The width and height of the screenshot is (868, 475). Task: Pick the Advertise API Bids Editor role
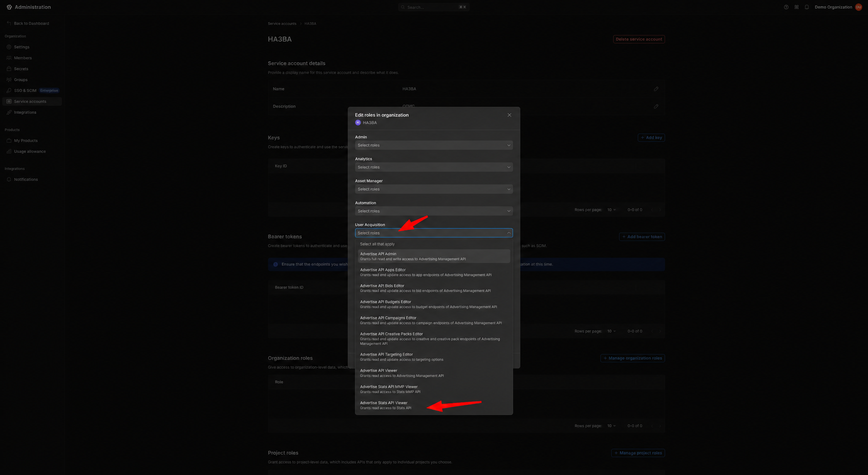pos(434,288)
